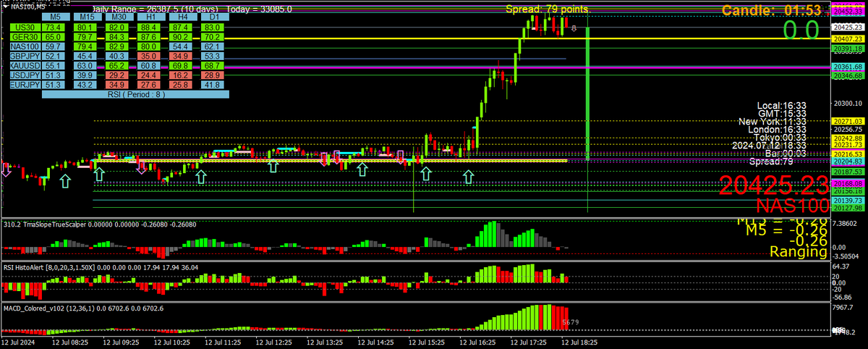Click the M5 = -0.26 slope reading
This screenshot has width=868, height=349.
786,230
